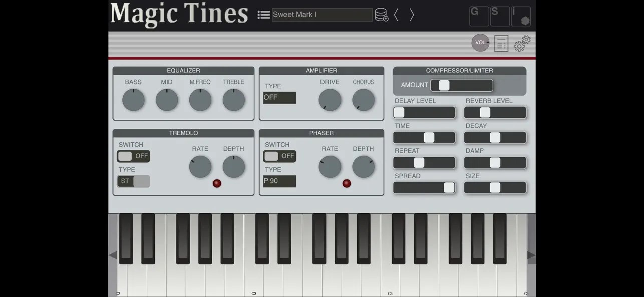This screenshot has width=644, height=297.
Task: Click the Equalizer M.FREQ knob
Action: click(200, 100)
